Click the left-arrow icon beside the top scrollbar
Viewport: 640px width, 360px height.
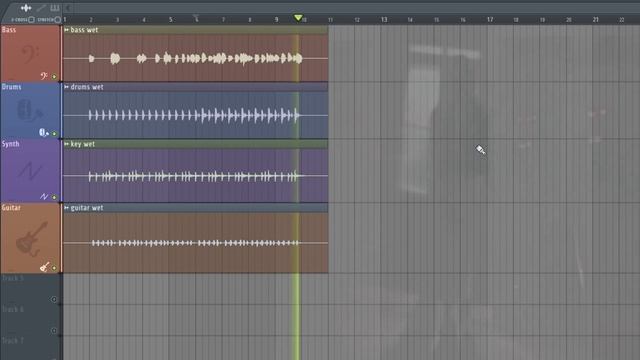click(68, 8)
